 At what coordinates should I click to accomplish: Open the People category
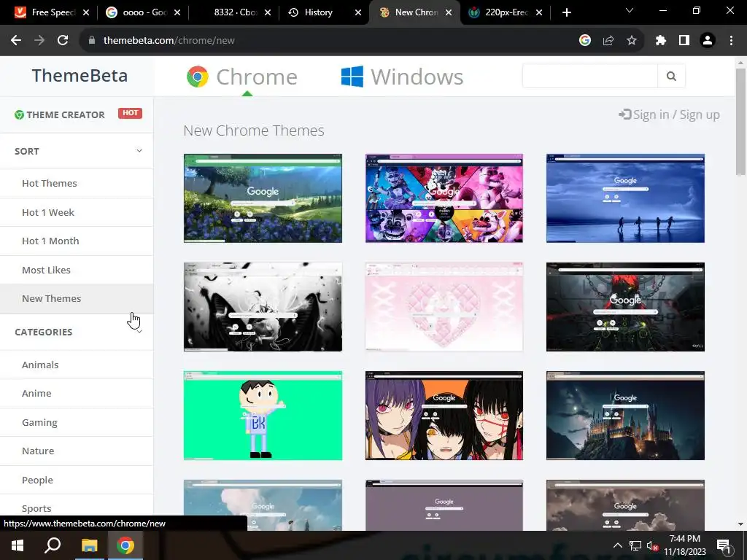tap(38, 480)
